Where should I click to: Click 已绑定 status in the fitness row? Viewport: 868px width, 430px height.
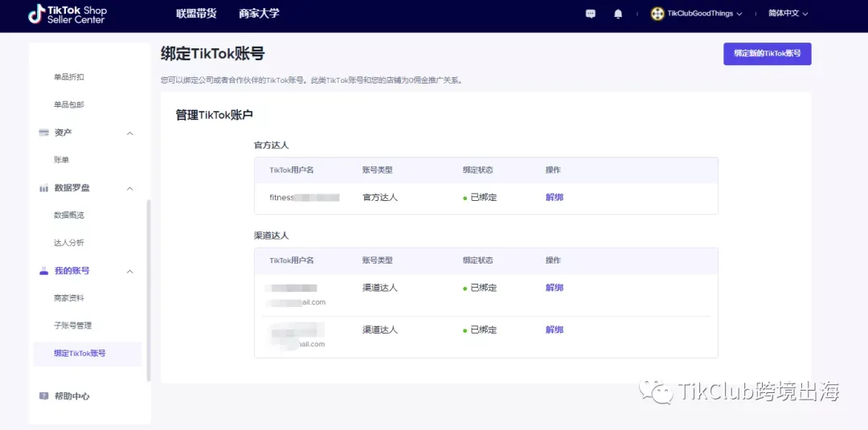tap(480, 198)
